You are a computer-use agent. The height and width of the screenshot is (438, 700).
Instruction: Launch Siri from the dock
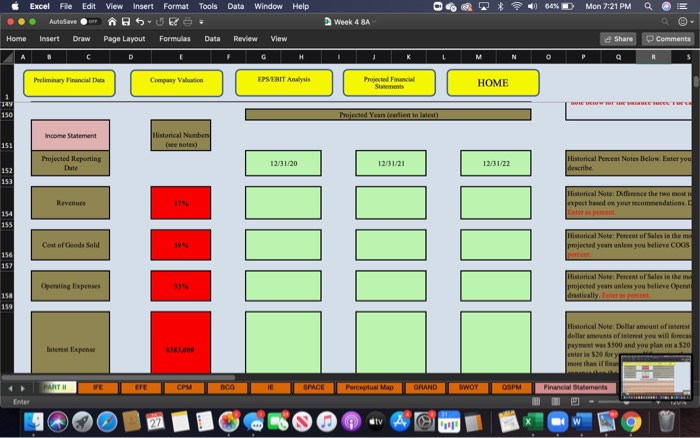point(58,421)
